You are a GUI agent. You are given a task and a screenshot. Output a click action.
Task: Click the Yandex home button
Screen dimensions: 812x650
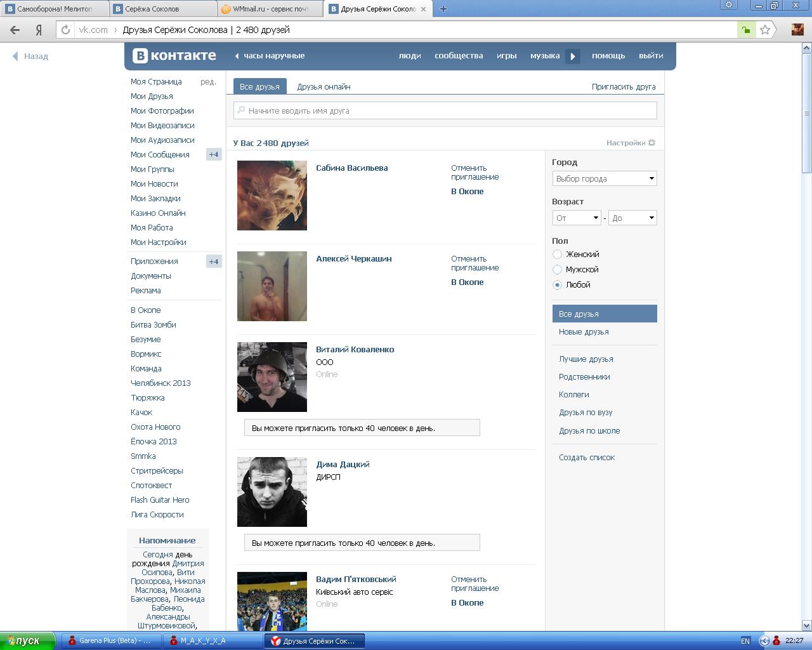pyautogui.click(x=39, y=30)
